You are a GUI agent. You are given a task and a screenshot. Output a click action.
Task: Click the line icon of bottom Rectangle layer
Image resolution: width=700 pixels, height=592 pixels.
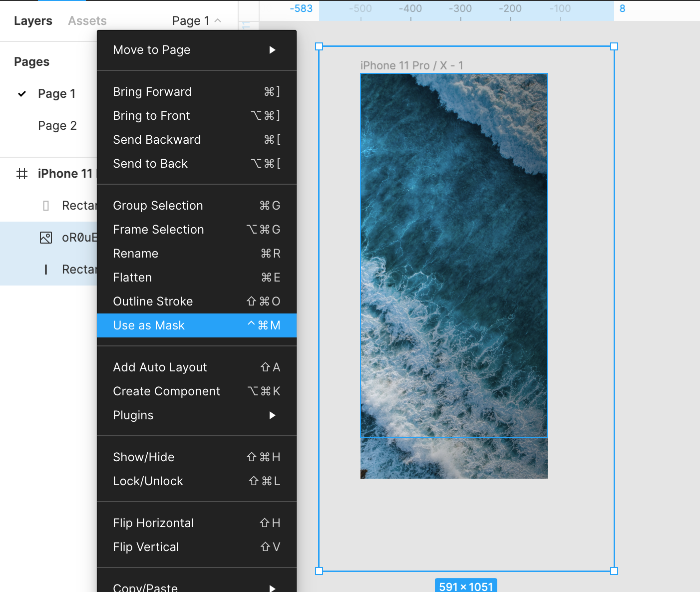click(x=46, y=270)
